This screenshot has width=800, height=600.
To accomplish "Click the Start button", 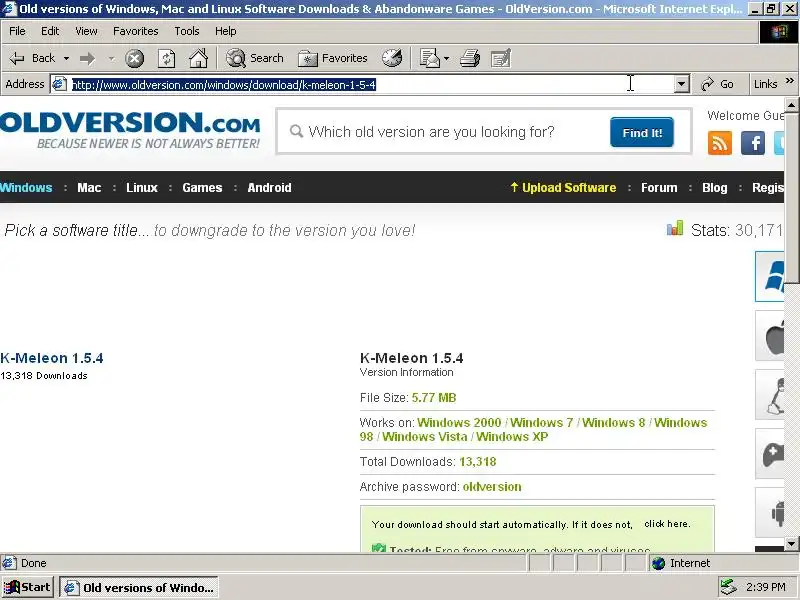I will tap(28, 587).
